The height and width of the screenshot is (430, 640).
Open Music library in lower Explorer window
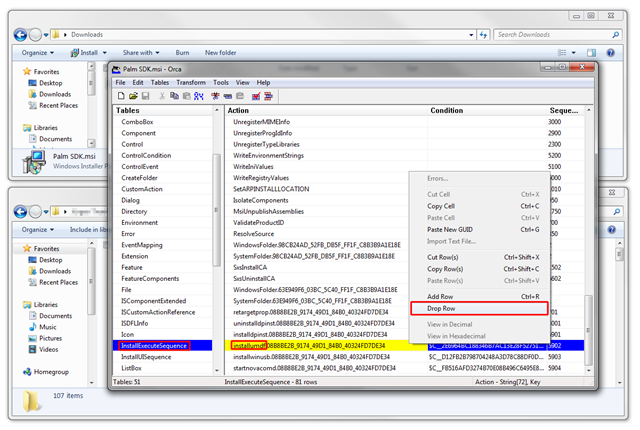point(48,327)
